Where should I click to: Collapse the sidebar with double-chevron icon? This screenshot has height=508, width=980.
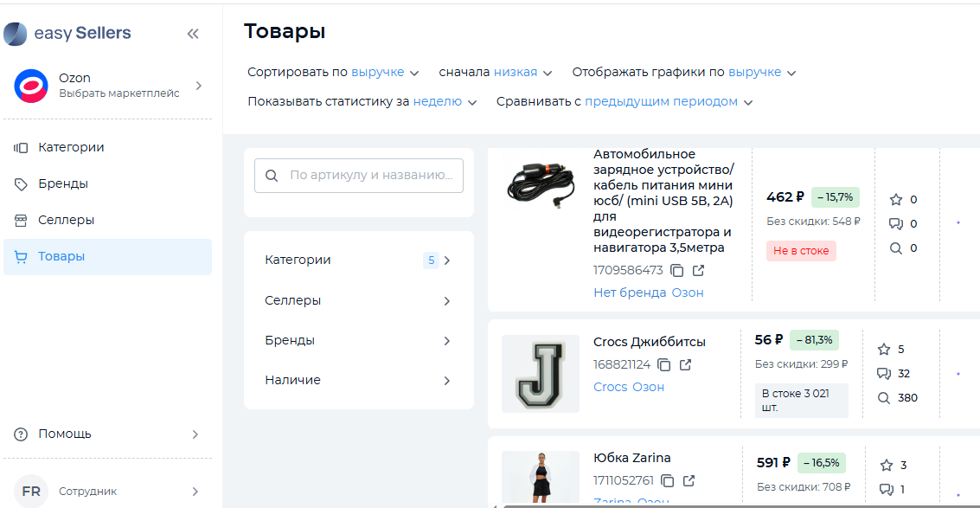pos(193,34)
